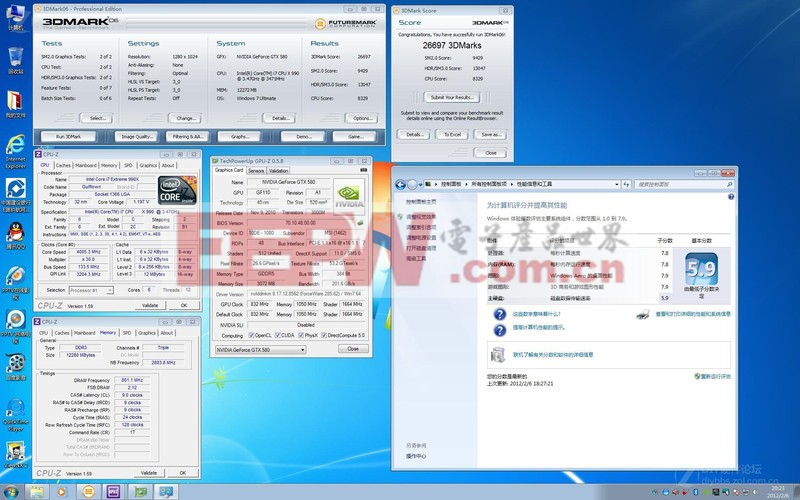Switch to Caches tab in upper CPU-Z

click(x=63, y=165)
